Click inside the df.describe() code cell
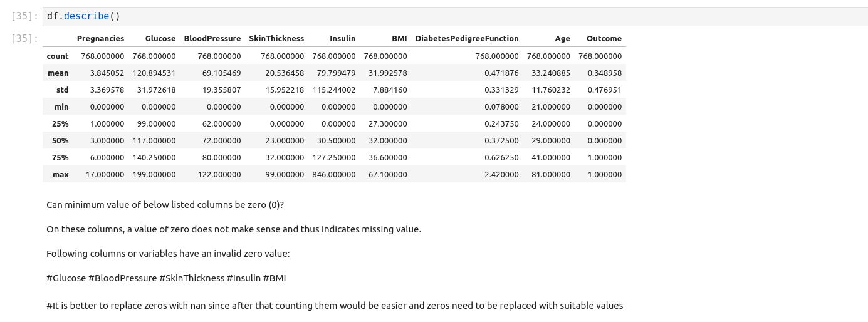 point(439,16)
